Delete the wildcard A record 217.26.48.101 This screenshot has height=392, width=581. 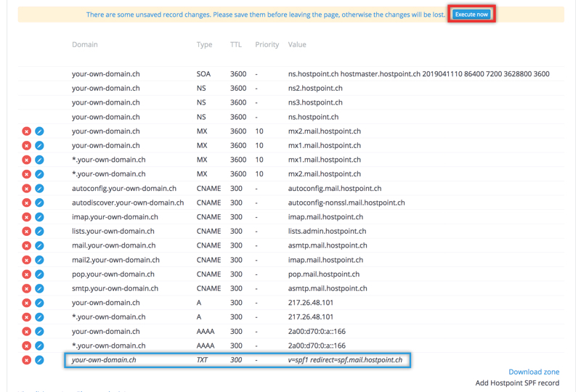tap(26, 317)
